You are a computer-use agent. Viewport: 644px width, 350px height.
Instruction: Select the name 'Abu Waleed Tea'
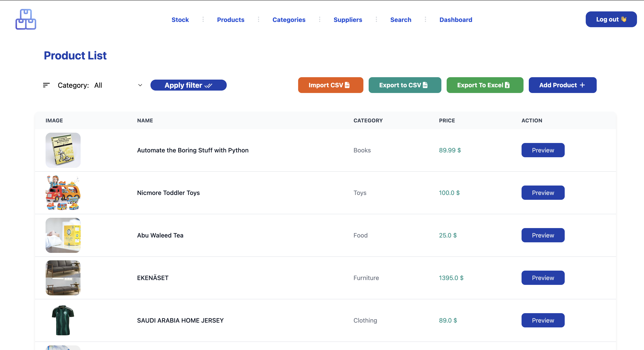pyautogui.click(x=160, y=235)
